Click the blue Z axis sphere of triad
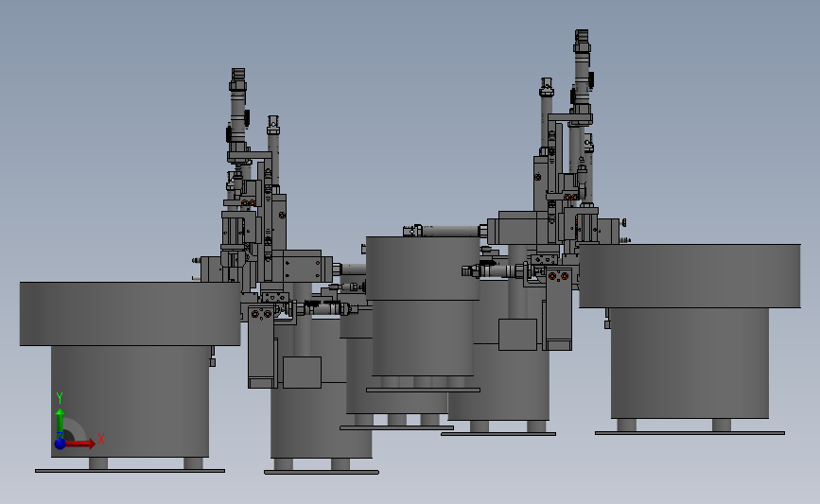This screenshot has height=504, width=820. [x=60, y=443]
